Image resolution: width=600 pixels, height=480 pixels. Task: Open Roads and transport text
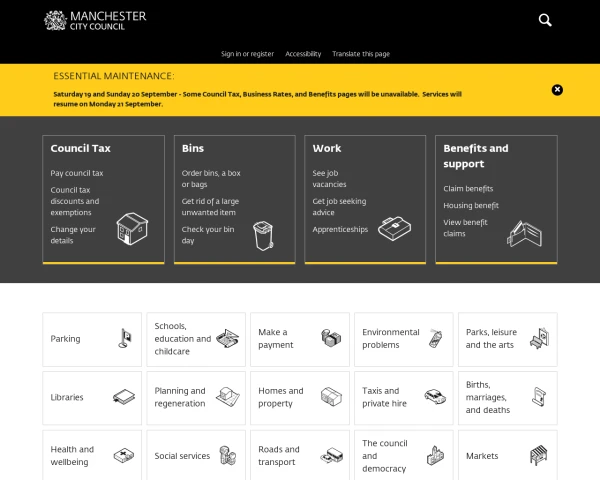click(x=279, y=456)
